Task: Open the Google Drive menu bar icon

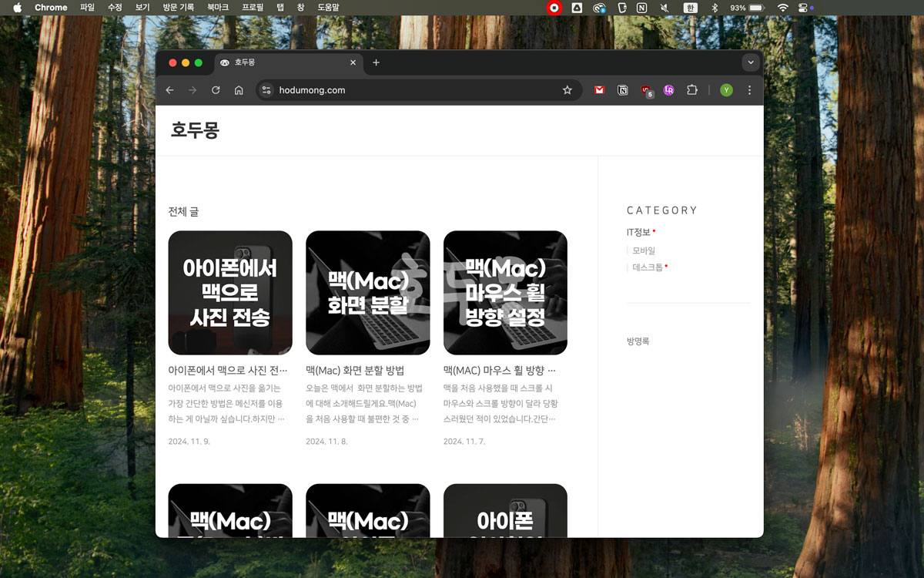Action: pyautogui.click(x=576, y=8)
